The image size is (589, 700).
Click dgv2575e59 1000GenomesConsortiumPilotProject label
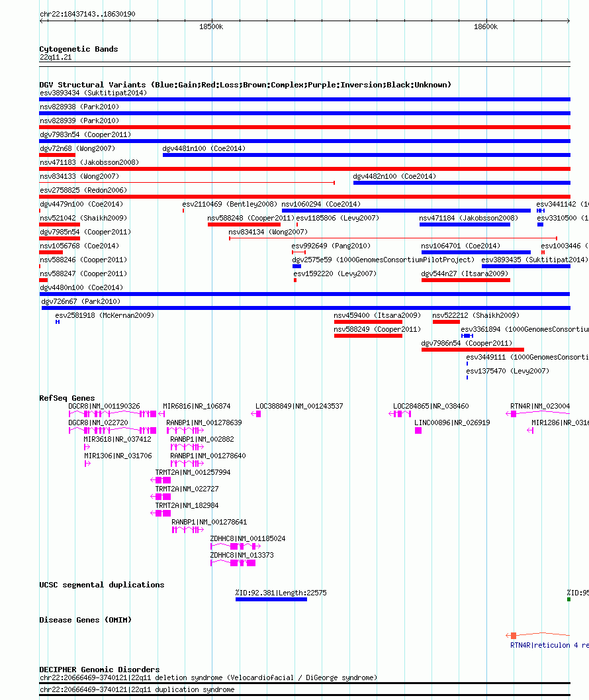[383, 260]
